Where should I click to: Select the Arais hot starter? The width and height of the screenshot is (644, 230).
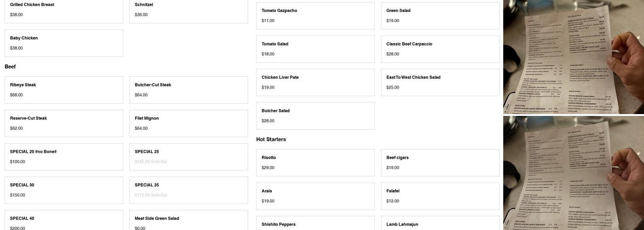(316, 196)
